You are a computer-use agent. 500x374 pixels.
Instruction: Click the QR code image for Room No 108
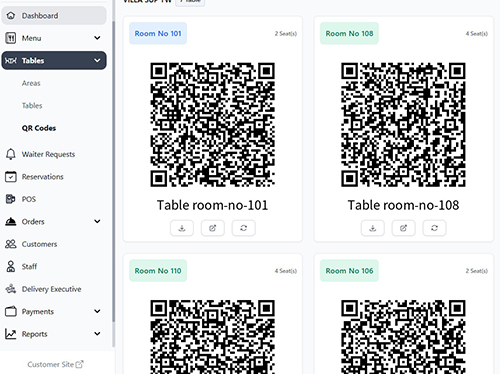tap(403, 125)
